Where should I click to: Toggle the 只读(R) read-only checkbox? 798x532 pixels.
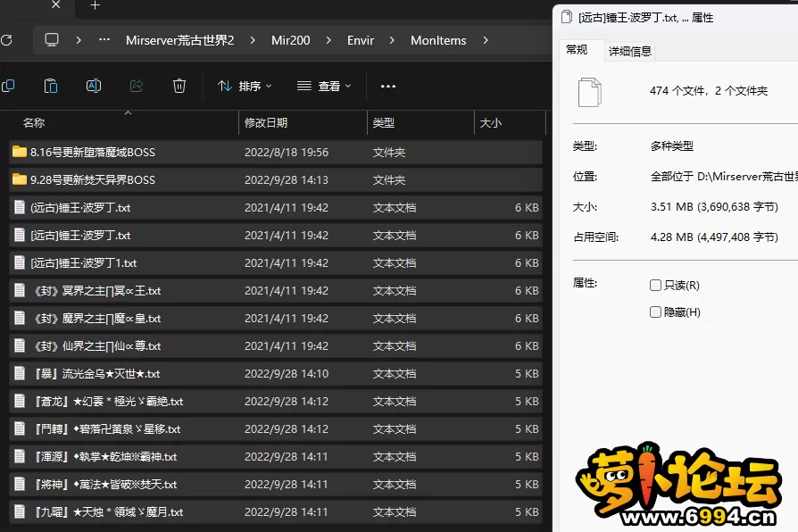pyautogui.click(x=655, y=285)
